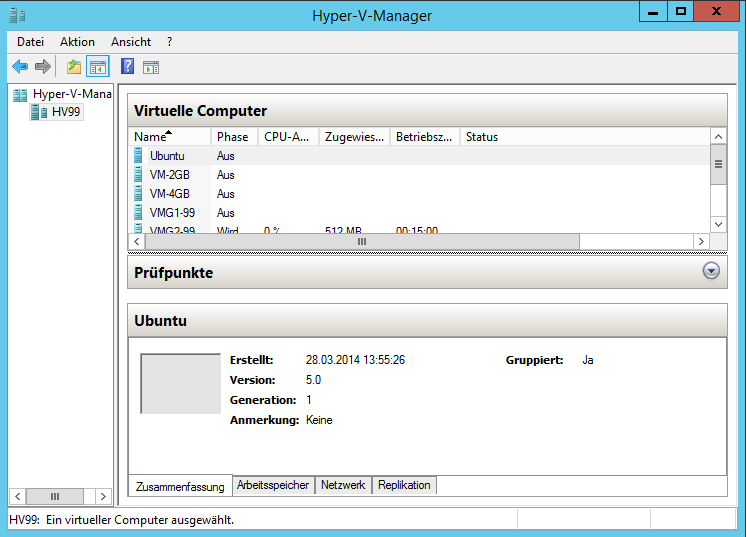Sort by the Phase column header
Screen dimensions: 746x537
[234, 137]
